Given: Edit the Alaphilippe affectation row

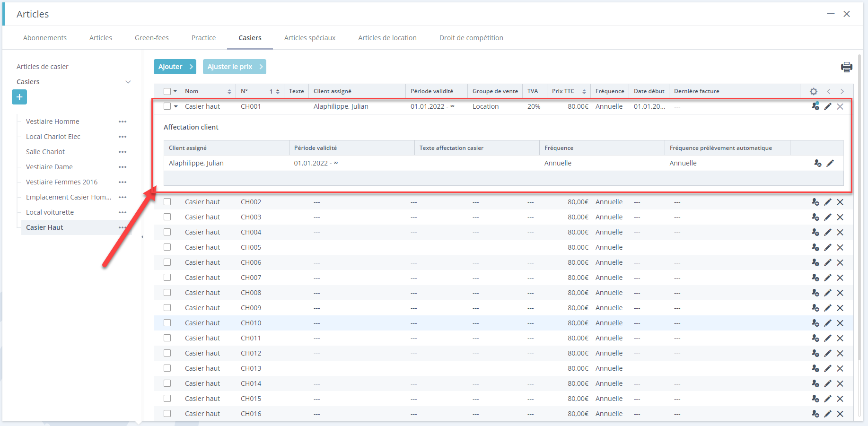Looking at the screenshot, I should point(830,163).
